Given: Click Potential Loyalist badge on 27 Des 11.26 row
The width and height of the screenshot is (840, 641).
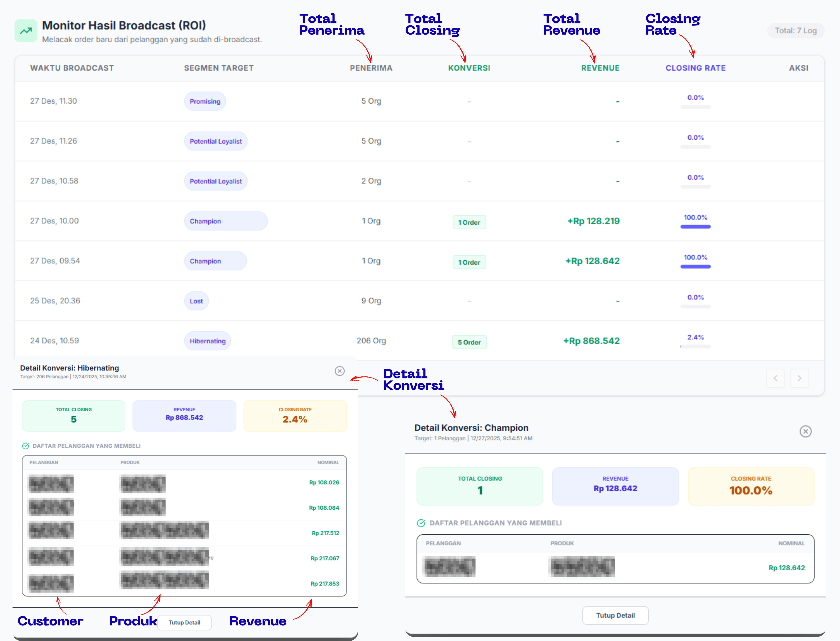Looking at the screenshot, I should point(215,141).
